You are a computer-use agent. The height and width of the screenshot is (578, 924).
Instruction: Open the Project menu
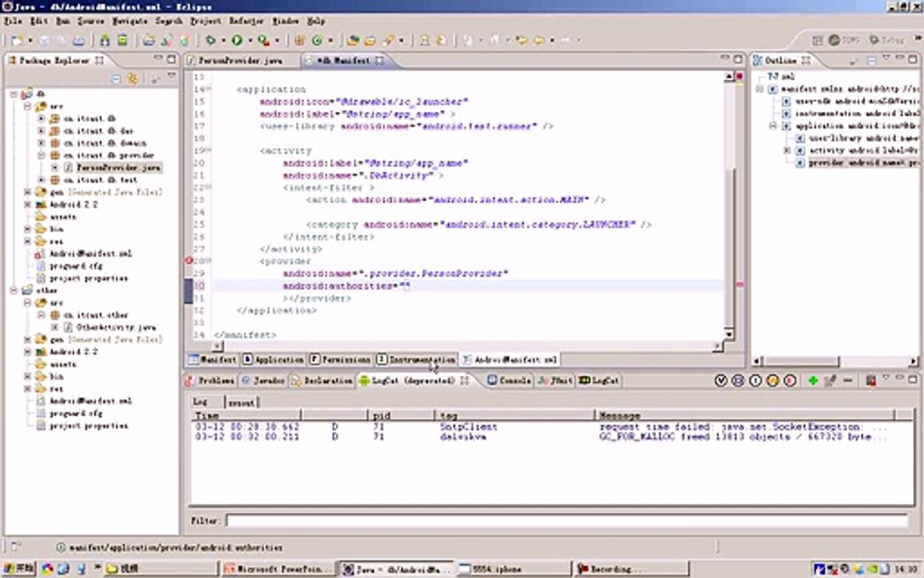pos(205,21)
